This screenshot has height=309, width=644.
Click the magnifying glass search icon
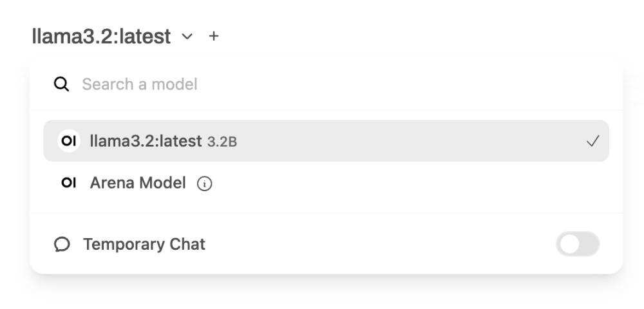(61, 84)
